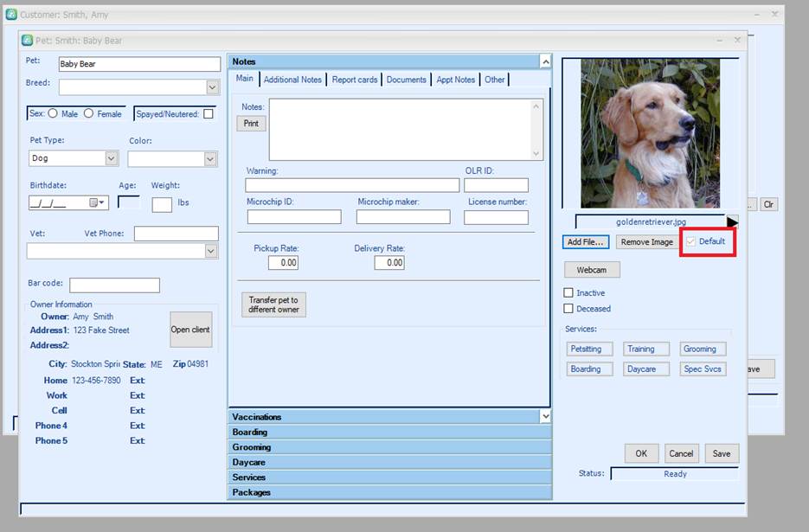Check the Spayed/Neutered checkbox
809x532 pixels.
pyautogui.click(x=209, y=114)
